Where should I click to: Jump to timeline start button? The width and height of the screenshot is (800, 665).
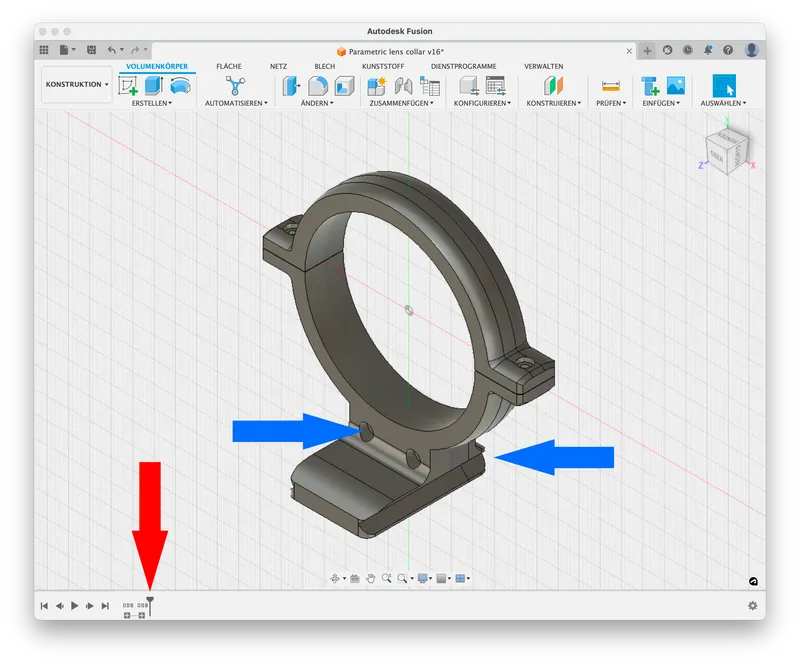coord(44,606)
